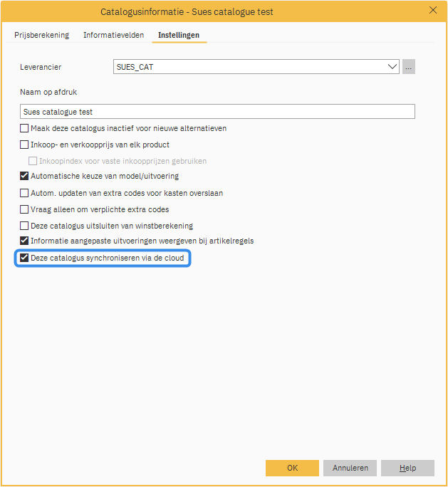The width and height of the screenshot is (448, 487).
Task: Enable 'Vraag alleen om verplichte extra codes'
Action: tap(24, 209)
